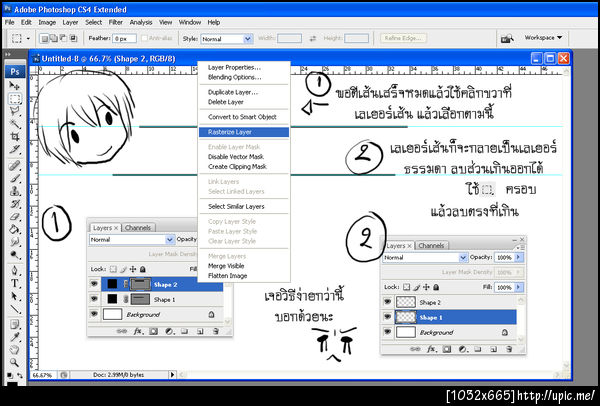Screen dimensions: 600x406
Task: Select the Zoom magnifier tool
Action: coord(15,362)
